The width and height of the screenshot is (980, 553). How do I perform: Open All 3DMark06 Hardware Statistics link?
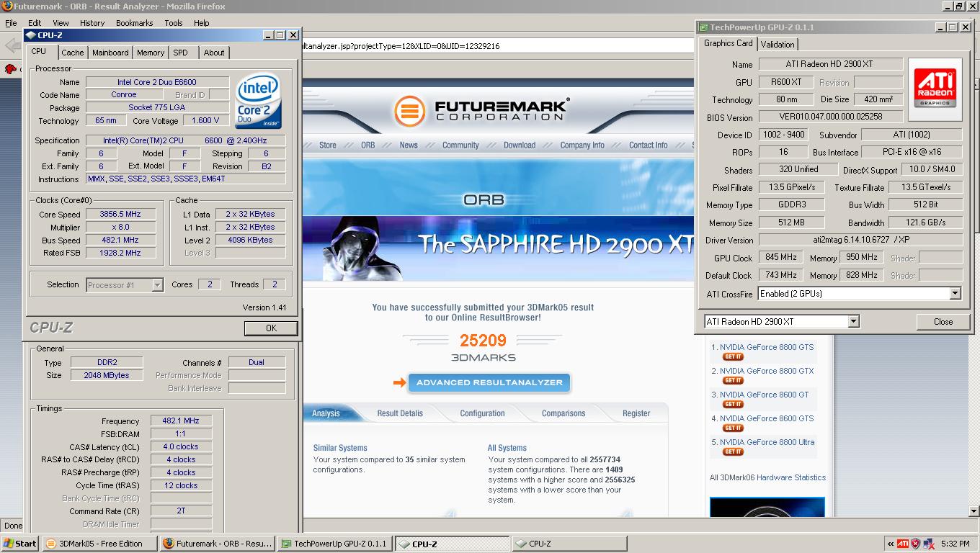[767, 477]
